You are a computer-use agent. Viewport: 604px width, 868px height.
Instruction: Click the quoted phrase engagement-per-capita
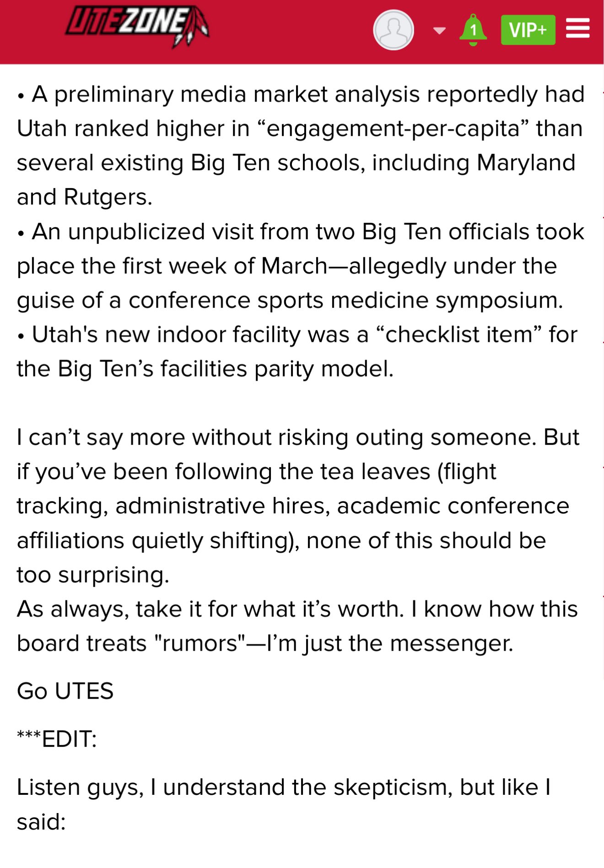point(394,129)
